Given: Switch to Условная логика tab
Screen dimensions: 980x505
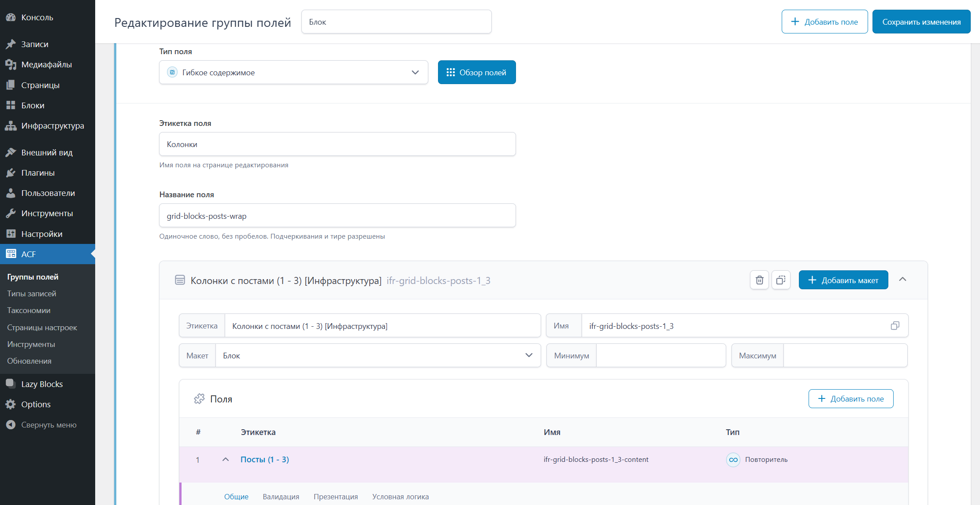Looking at the screenshot, I should pyautogui.click(x=400, y=497).
